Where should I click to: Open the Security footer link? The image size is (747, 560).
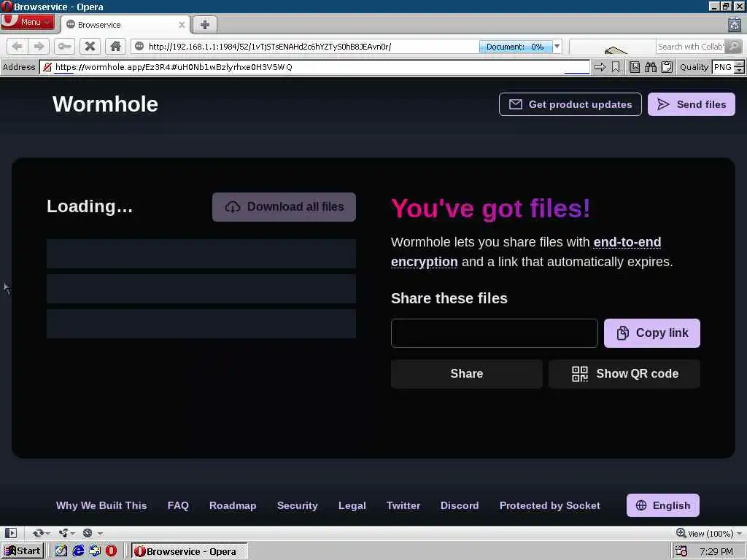[298, 506]
